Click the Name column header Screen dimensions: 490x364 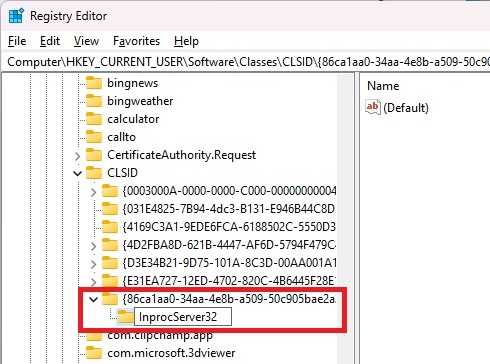tap(383, 86)
